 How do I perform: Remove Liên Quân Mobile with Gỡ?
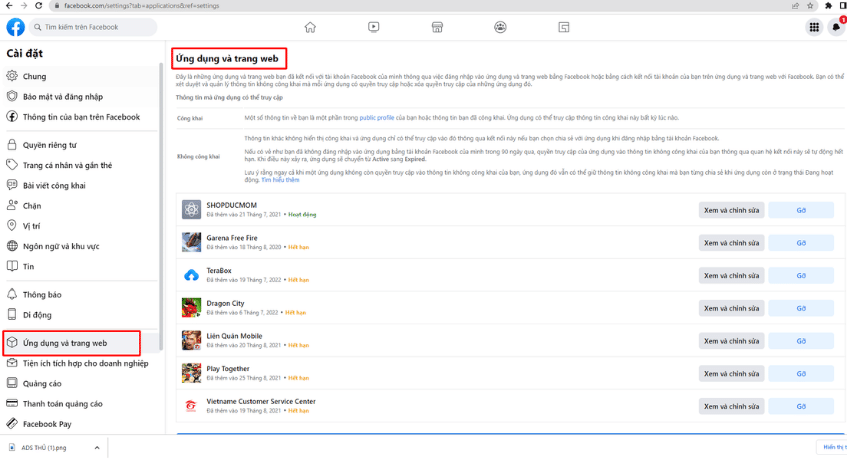pos(801,341)
